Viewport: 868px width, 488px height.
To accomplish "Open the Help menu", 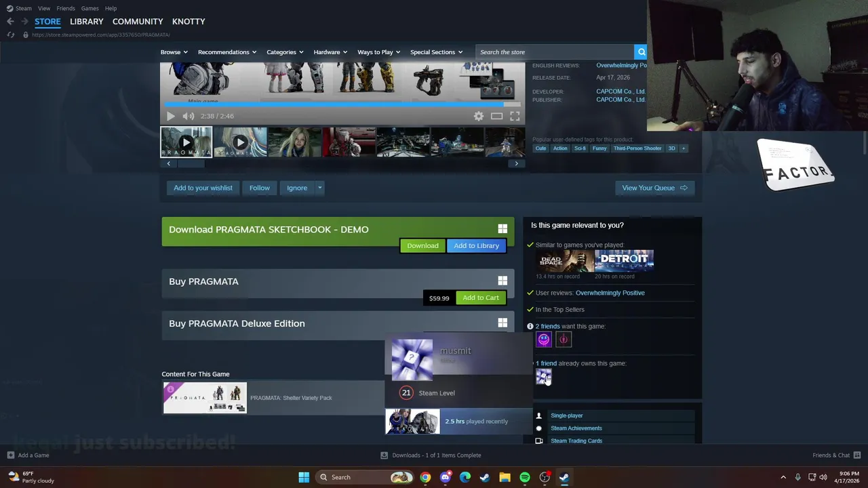I will [x=111, y=8].
